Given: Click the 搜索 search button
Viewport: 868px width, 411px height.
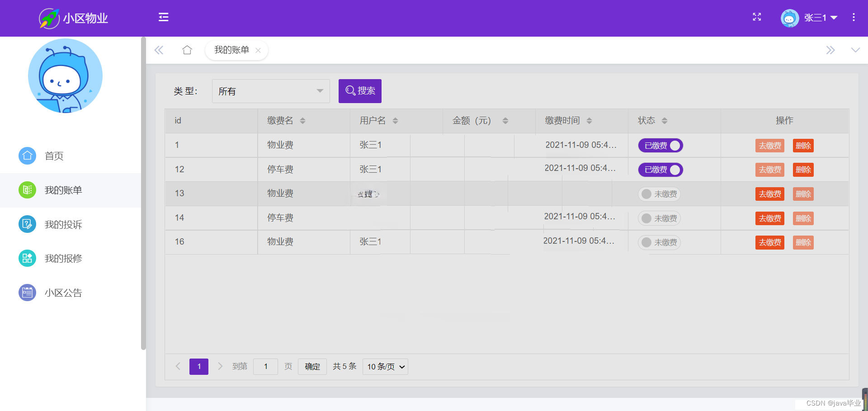Looking at the screenshot, I should (360, 91).
